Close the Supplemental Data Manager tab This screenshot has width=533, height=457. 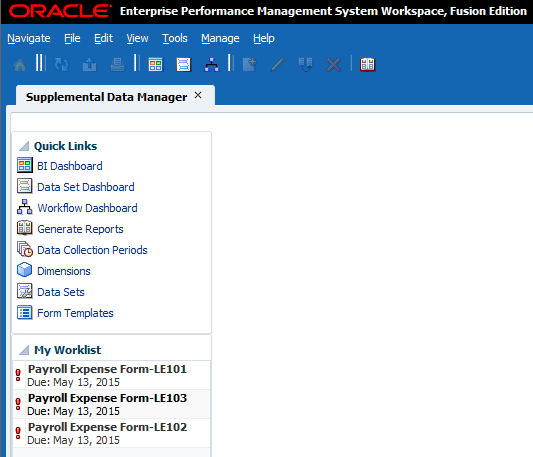198,96
